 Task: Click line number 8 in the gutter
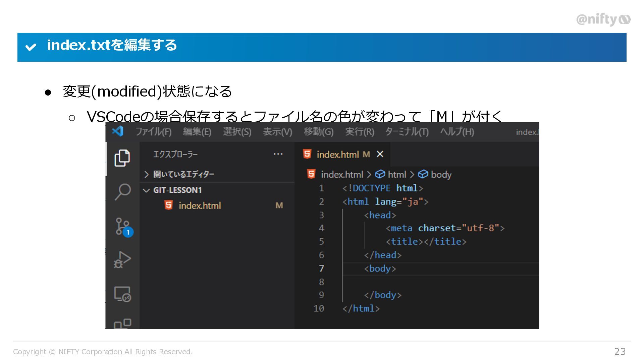321,282
